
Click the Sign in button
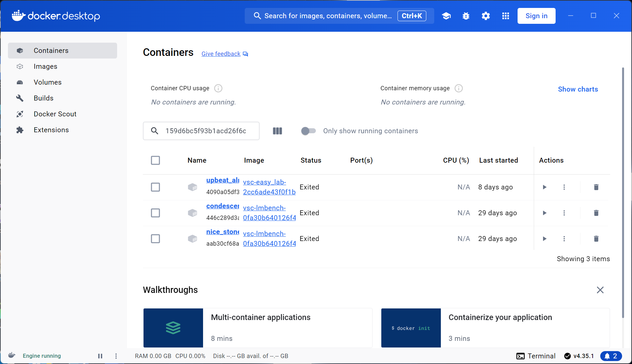point(536,16)
